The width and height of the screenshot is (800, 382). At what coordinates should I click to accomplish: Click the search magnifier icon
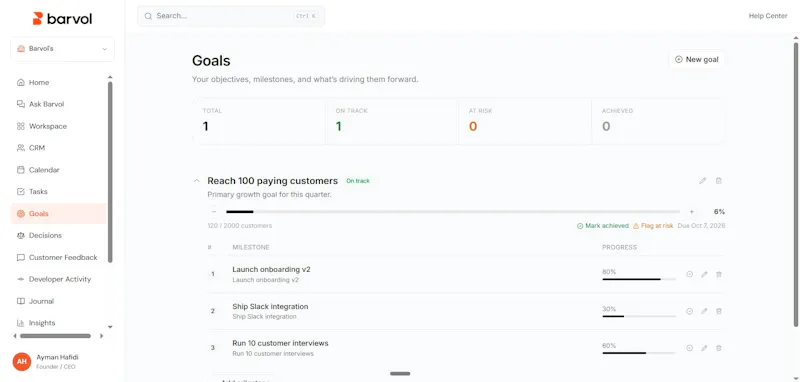pos(148,16)
